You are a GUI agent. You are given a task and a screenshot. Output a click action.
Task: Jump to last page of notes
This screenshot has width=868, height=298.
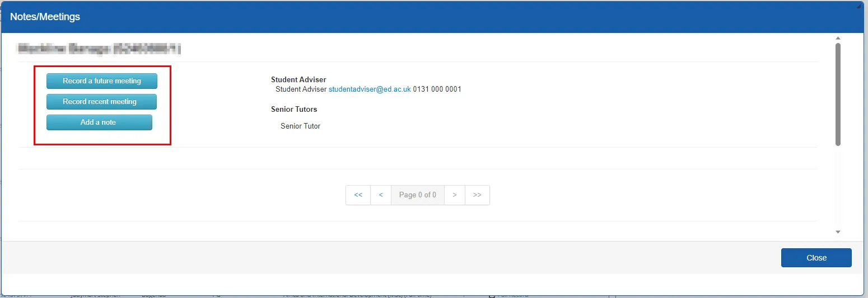[477, 195]
